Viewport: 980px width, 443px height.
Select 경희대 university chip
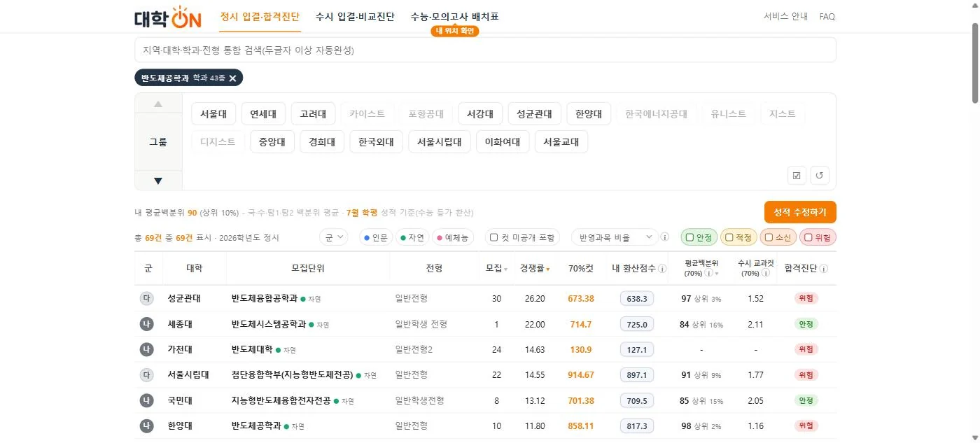[322, 142]
